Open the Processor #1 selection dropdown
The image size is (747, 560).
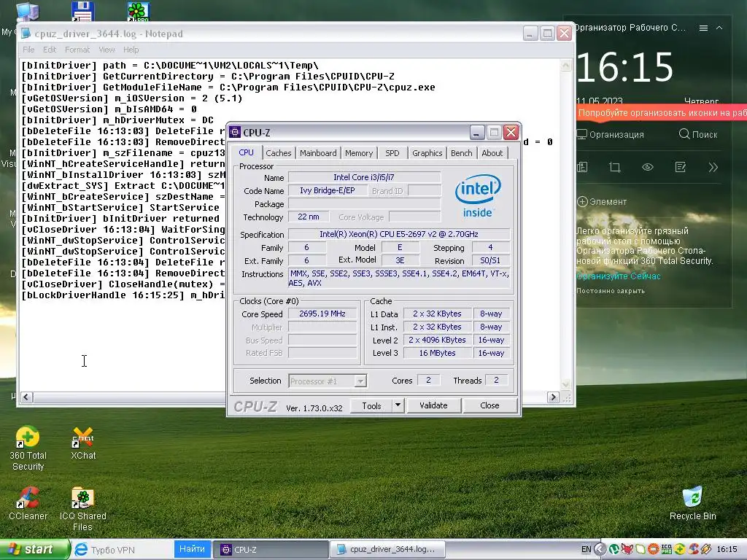click(x=327, y=381)
